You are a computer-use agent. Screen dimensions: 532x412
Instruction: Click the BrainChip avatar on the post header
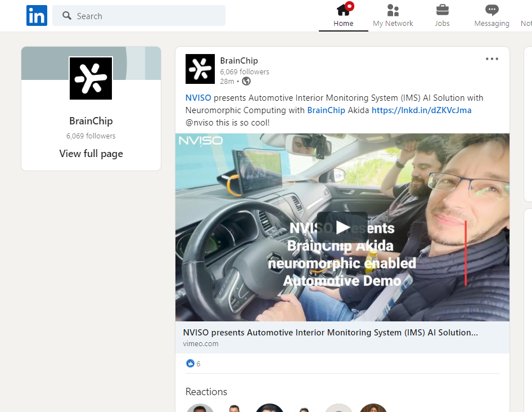coord(200,69)
